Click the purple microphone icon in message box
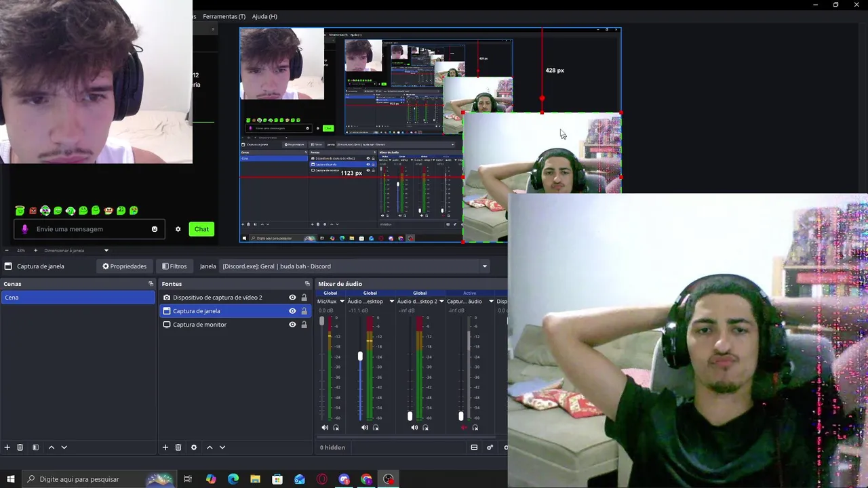The image size is (868, 488). coord(25,229)
